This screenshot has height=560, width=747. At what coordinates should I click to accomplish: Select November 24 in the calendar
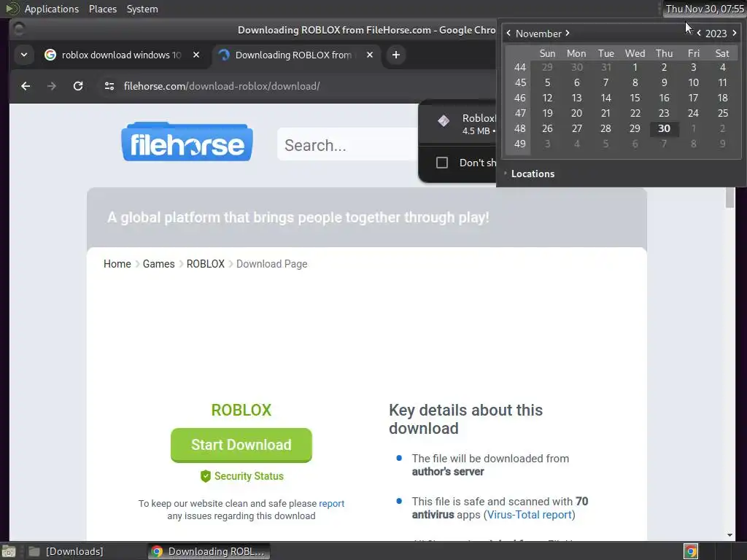pyautogui.click(x=693, y=113)
